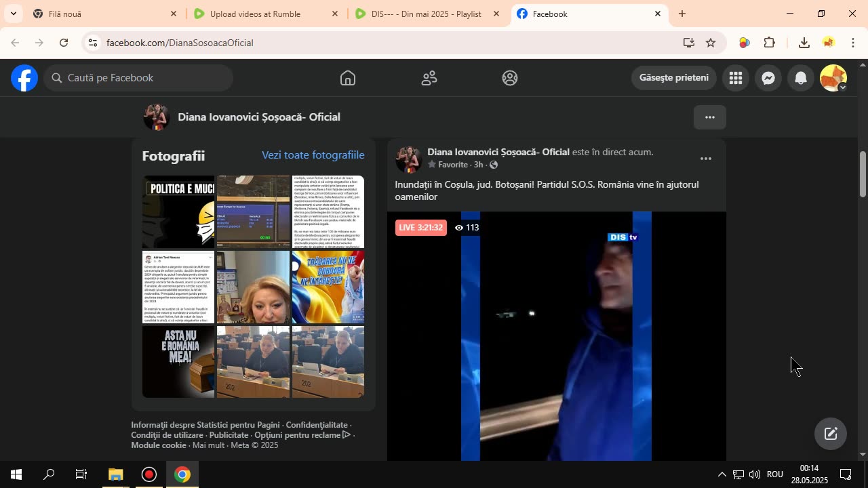Click the page vertical scrollbar thumb
This screenshot has height=488, width=868.
point(863,174)
